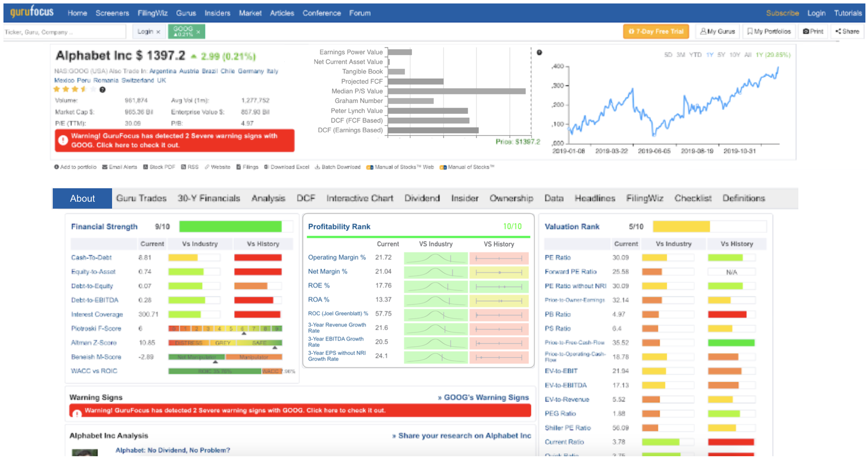
Task: Select the YTD chart period
Action: click(695, 55)
